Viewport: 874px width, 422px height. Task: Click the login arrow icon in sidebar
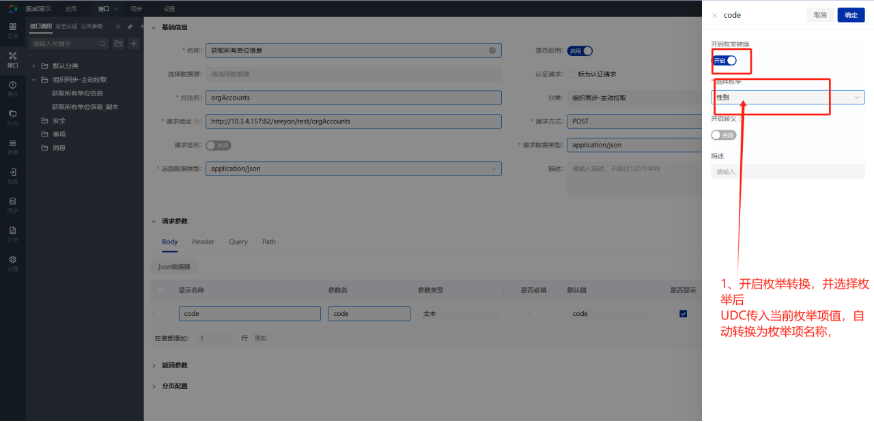(12, 173)
